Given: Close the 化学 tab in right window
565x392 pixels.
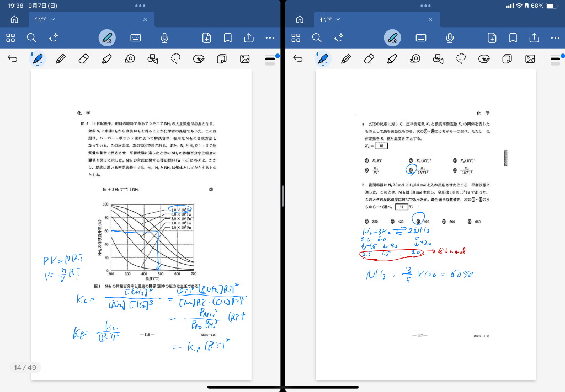Looking at the screenshot, I should point(431,19).
